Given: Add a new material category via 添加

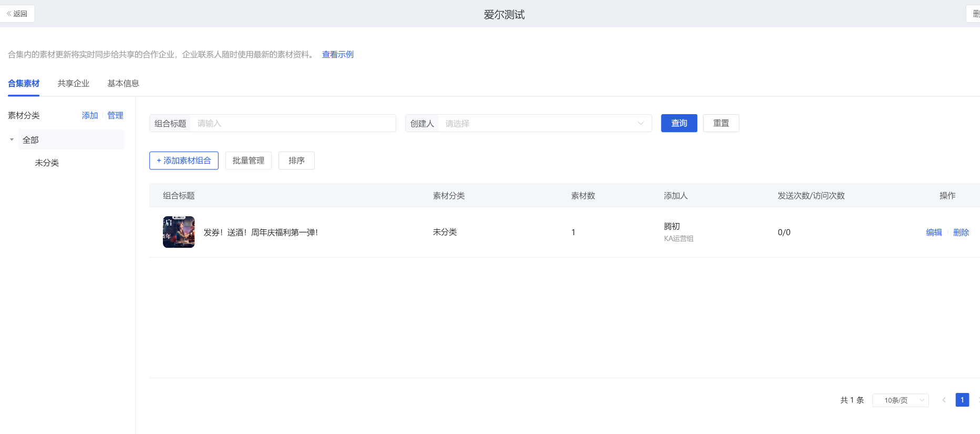Looking at the screenshot, I should pyautogui.click(x=90, y=115).
